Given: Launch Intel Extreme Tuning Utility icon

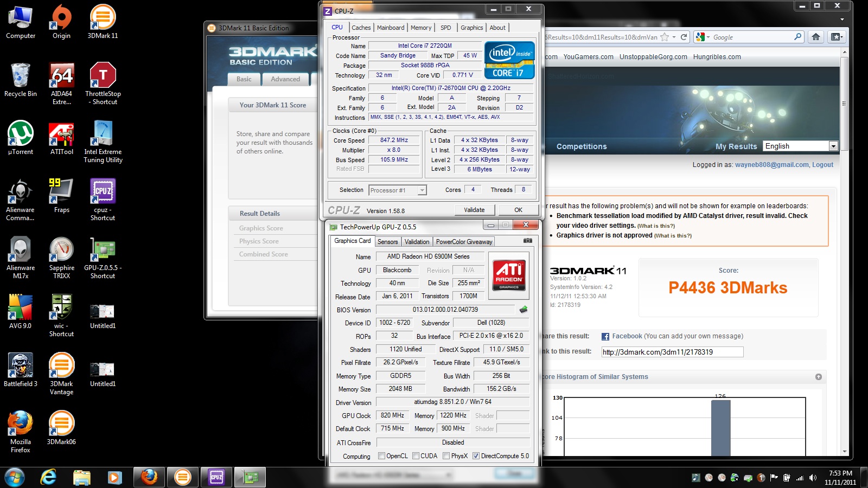Looking at the screenshot, I should 103,142.
